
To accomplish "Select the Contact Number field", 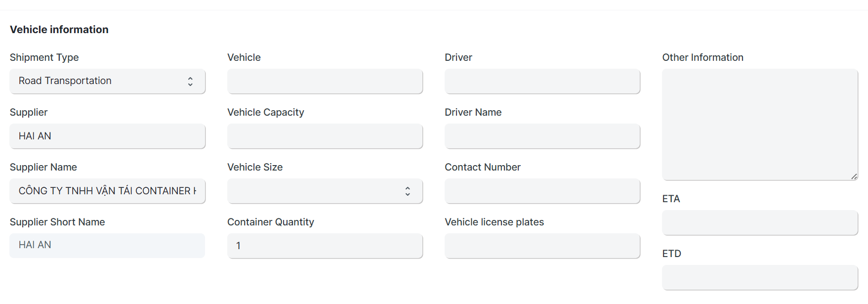I will [x=542, y=191].
